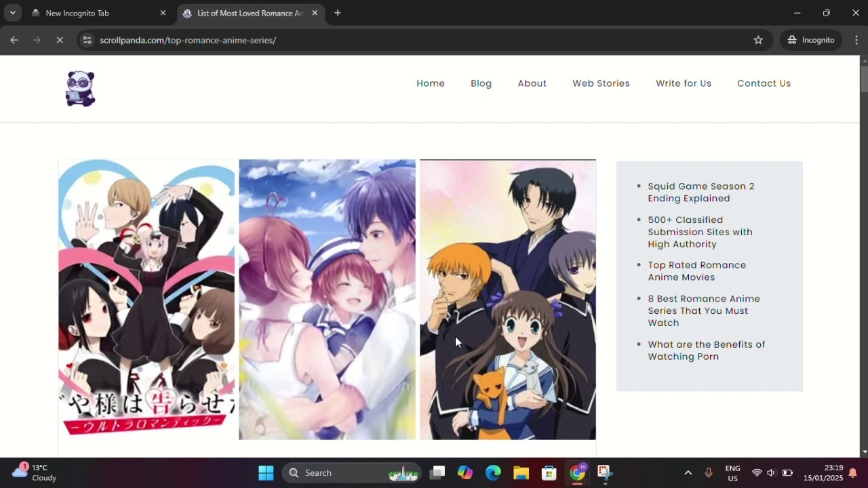Click the microphone tray icon

[709, 473]
